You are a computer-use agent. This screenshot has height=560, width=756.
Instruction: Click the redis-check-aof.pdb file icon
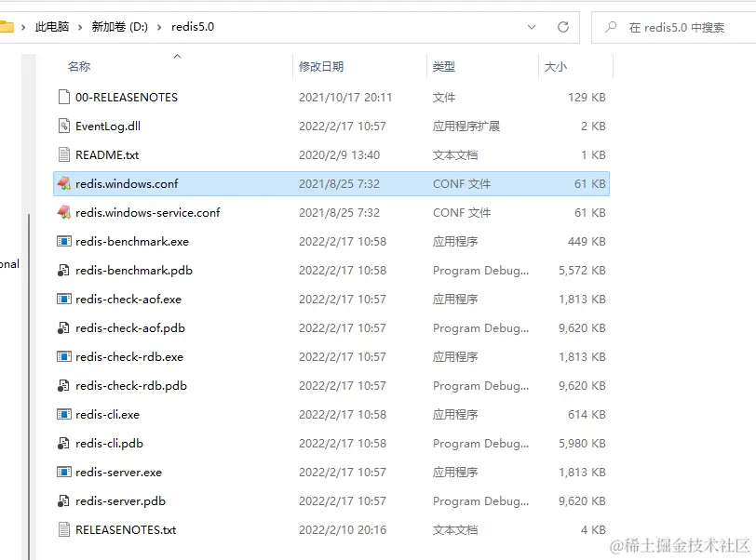[63, 328]
